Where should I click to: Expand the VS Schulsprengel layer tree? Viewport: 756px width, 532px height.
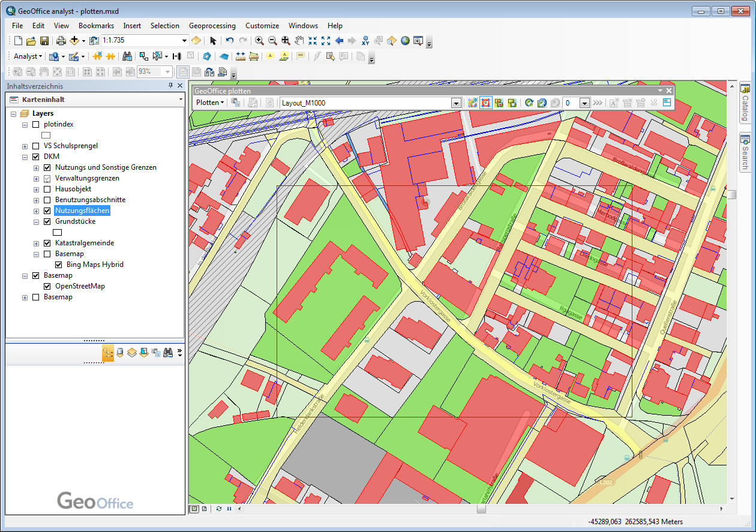point(25,146)
